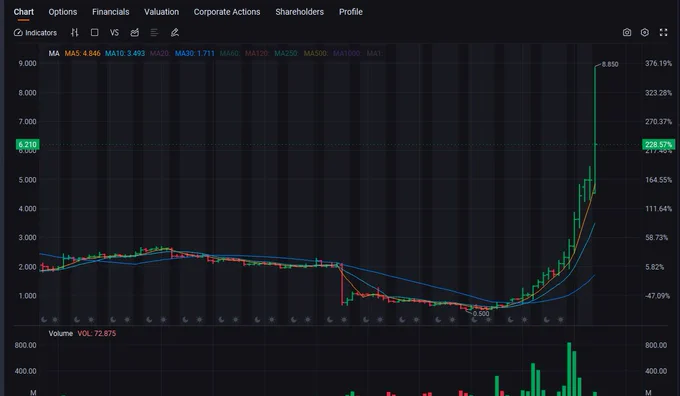Change the candlestick chart type icon
The image size is (680, 396).
click(75, 33)
